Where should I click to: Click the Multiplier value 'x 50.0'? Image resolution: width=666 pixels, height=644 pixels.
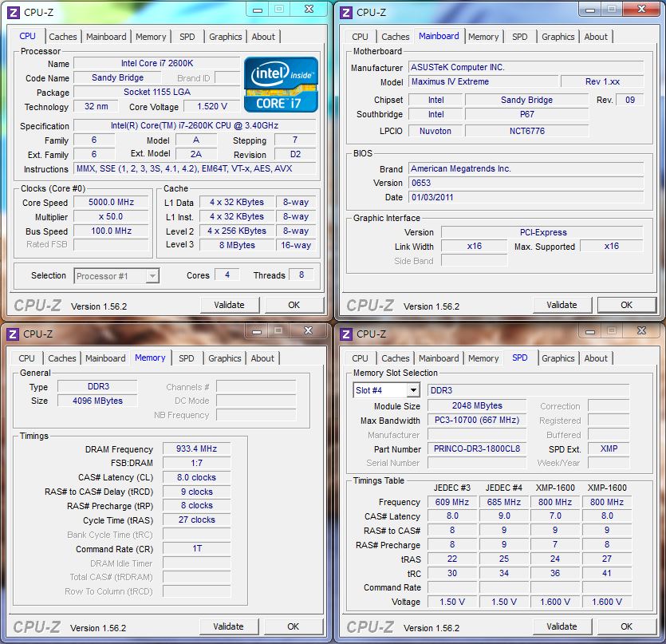tap(112, 217)
